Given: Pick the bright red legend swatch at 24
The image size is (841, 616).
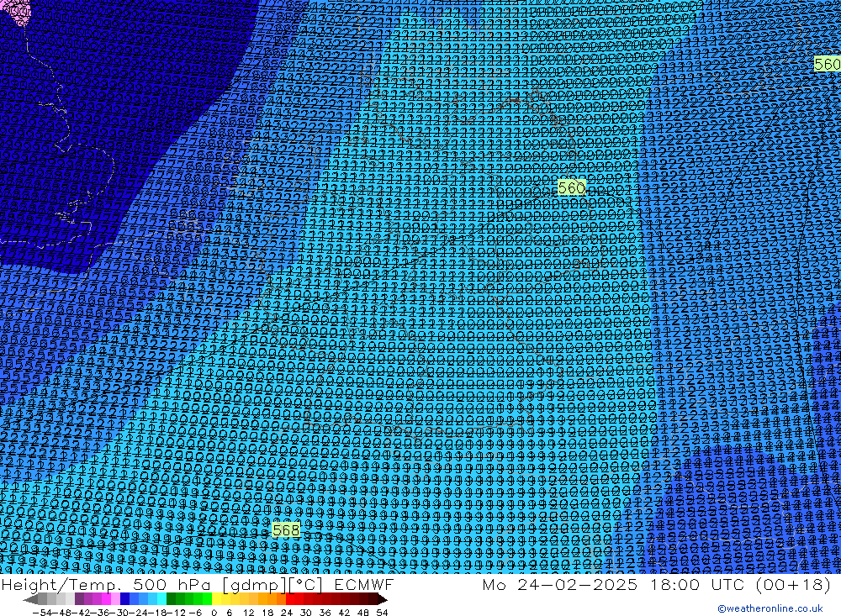Looking at the screenshot, I should pyautogui.click(x=290, y=599).
